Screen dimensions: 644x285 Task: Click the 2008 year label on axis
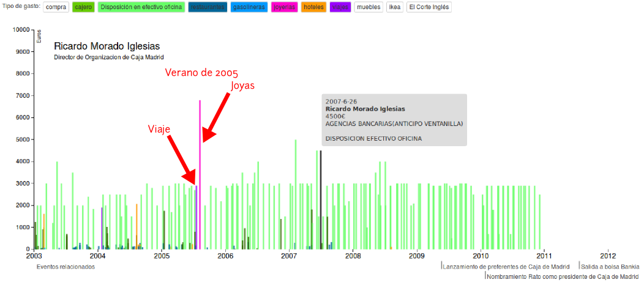click(x=353, y=256)
